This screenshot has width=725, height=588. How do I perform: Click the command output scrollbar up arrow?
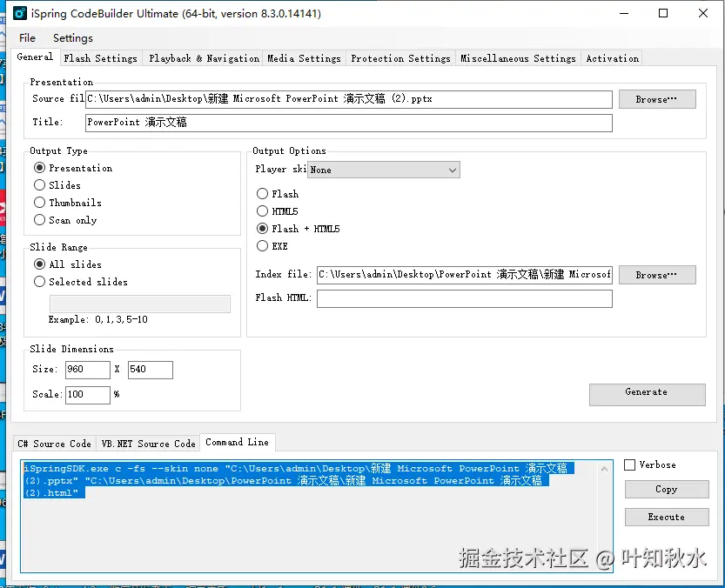604,469
